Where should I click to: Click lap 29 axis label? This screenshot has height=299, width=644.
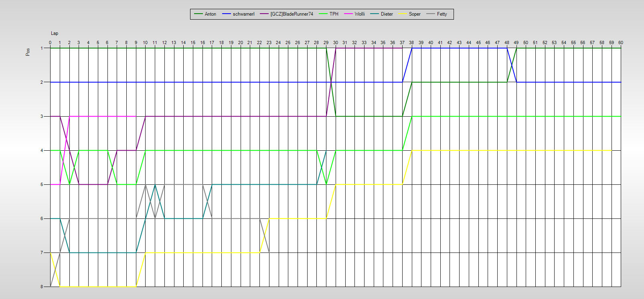coord(326,42)
